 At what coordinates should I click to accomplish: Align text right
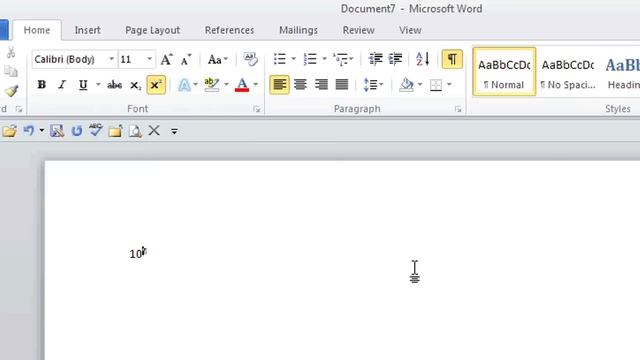(321, 85)
